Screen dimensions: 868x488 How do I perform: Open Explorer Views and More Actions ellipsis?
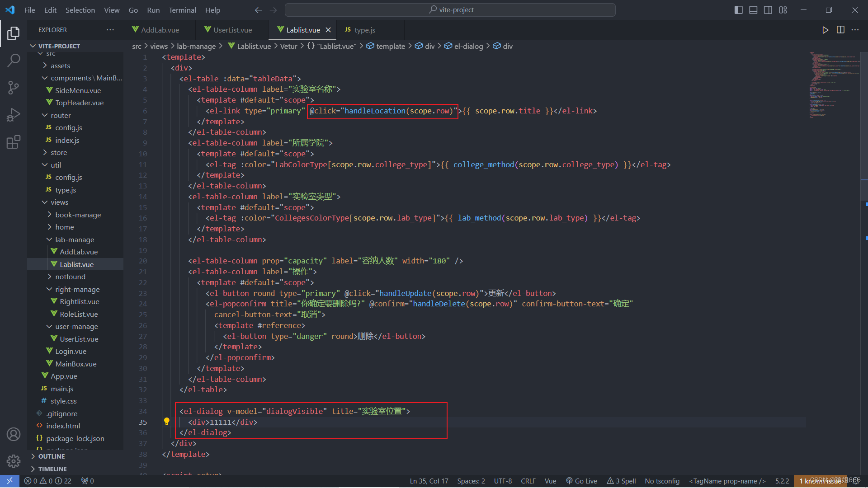[110, 30]
